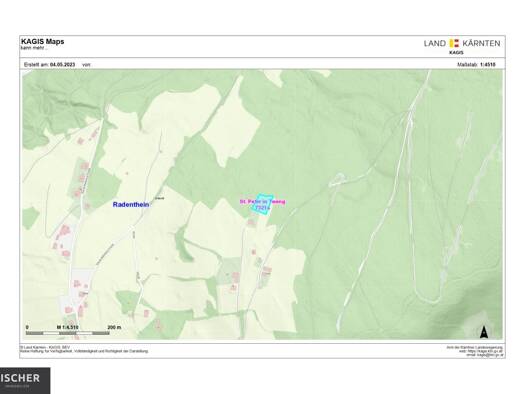Viewport: 525px width, 394px height.
Task: Click the FISCHER logo badge
Action: pos(25,381)
